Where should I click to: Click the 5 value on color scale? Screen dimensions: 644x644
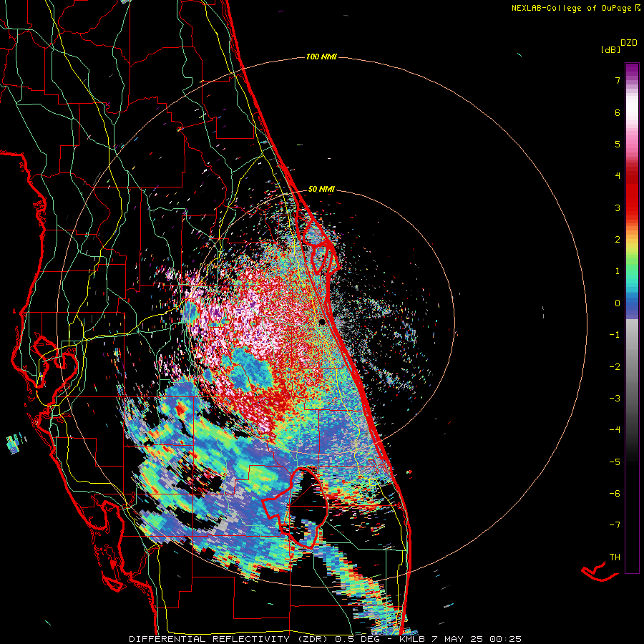(618, 144)
